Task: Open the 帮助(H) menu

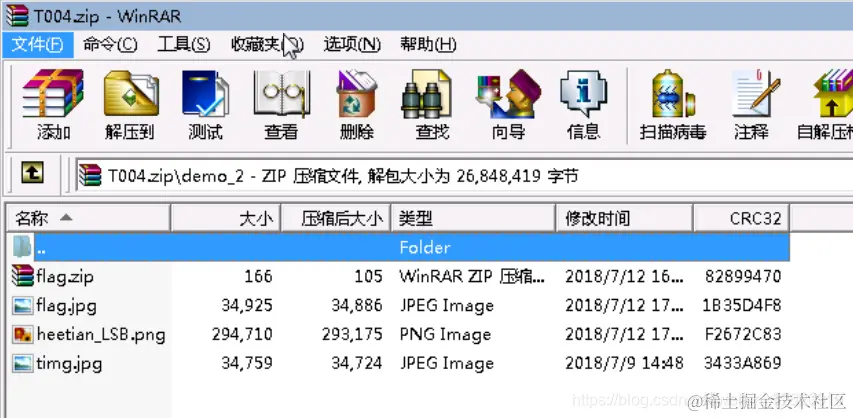Action: pos(428,45)
